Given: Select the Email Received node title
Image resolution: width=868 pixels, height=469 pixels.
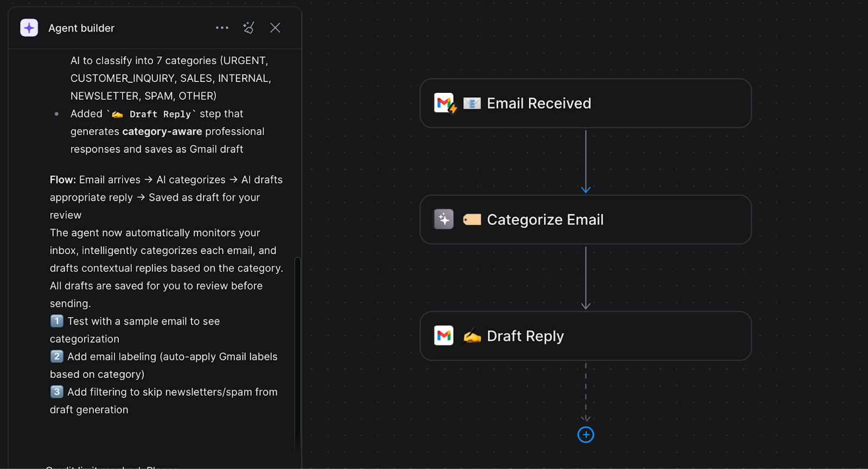Looking at the screenshot, I should point(539,103).
